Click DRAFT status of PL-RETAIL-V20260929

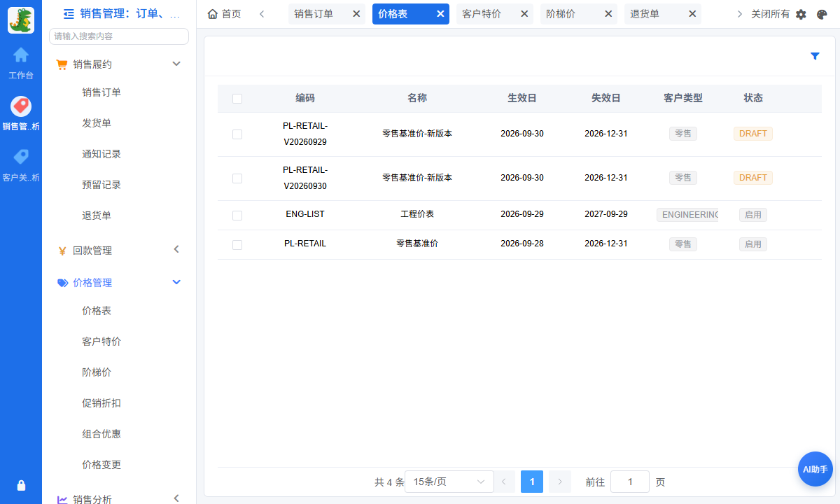753,134
